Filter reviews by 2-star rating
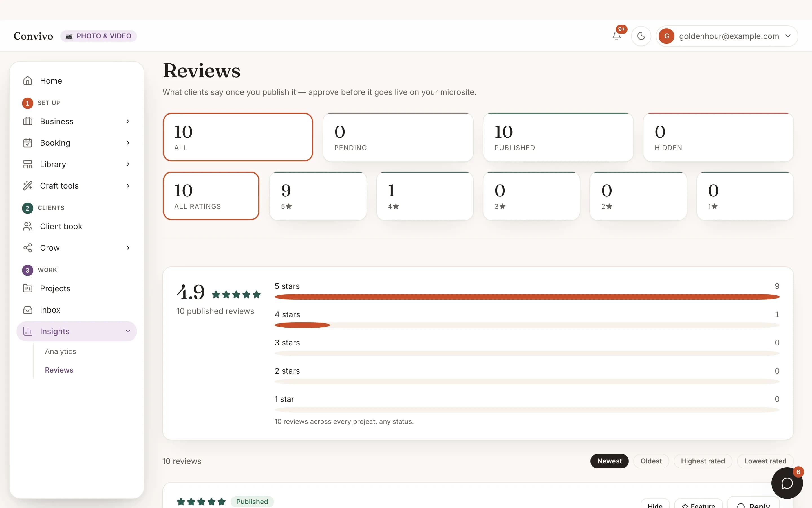 click(x=638, y=196)
